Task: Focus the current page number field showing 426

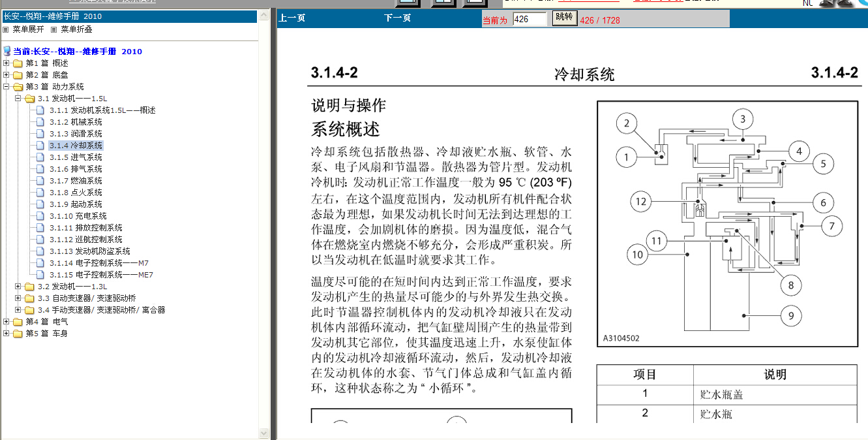Action: click(x=530, y=20)
